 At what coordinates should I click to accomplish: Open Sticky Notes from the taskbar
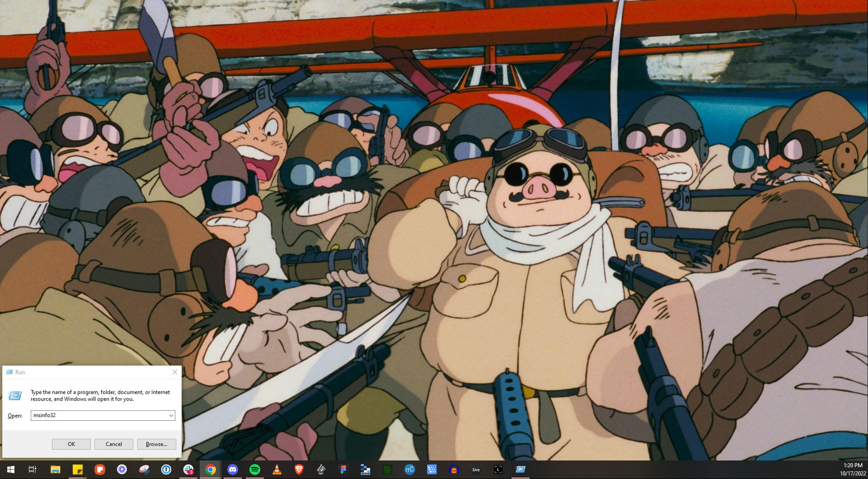(77, 470)
